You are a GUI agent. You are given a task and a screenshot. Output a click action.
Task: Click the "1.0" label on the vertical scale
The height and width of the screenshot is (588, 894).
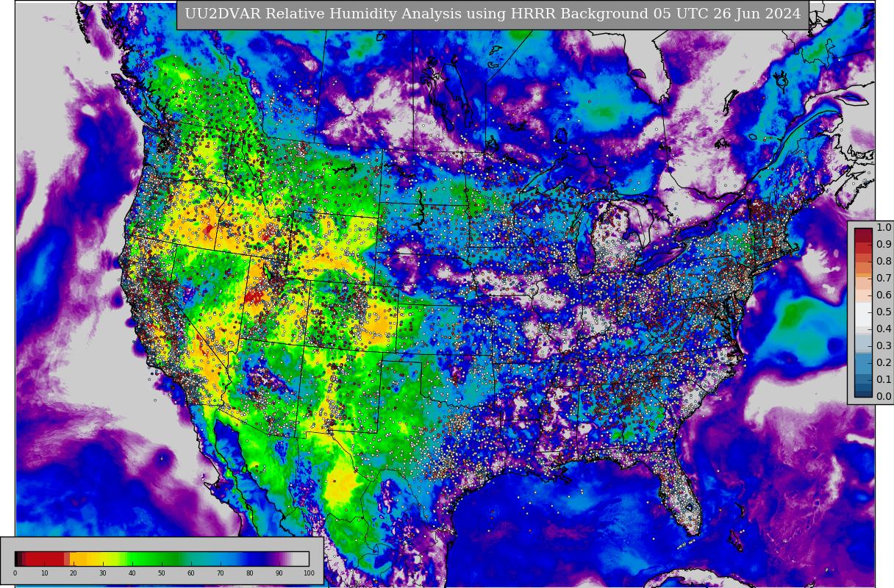tap(884, 228)
